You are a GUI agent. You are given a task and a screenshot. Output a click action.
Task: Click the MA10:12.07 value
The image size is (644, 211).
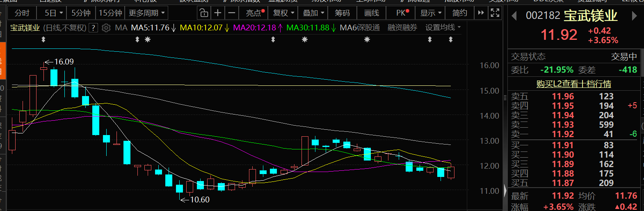click(201, 28)
